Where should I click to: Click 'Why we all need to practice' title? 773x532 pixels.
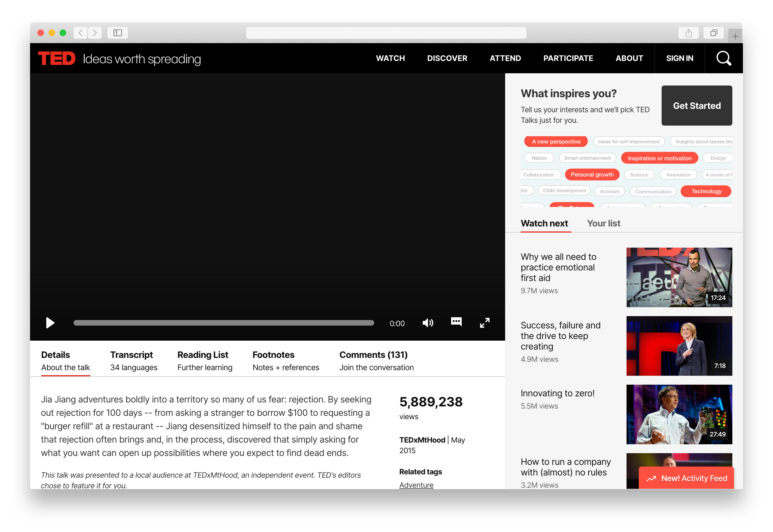click(558, 267)
